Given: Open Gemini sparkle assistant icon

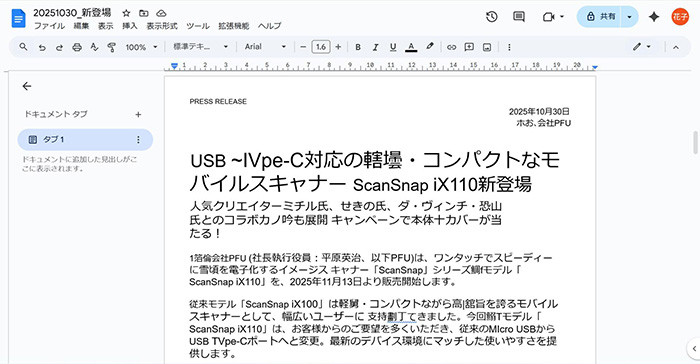Looking at the screenshot, I should pos(654,17).
